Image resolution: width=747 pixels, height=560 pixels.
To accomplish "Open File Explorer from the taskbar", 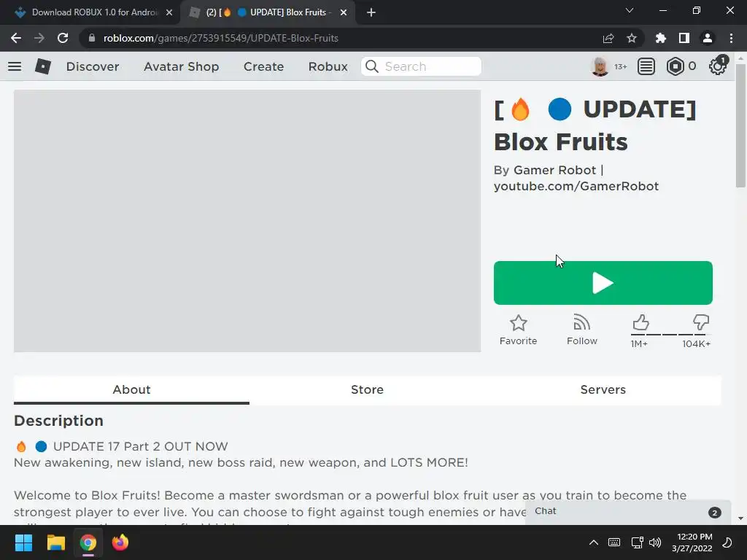I will coord(55,542).
